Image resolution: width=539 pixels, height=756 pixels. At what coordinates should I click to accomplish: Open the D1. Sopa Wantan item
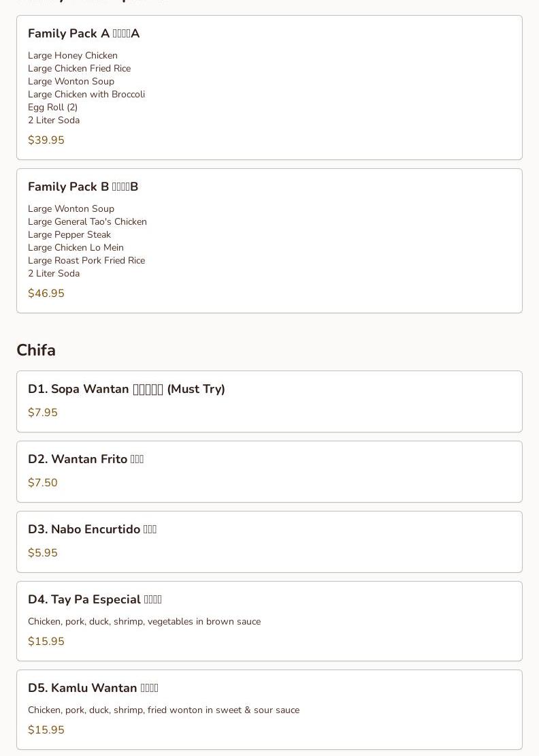(269, 402)
